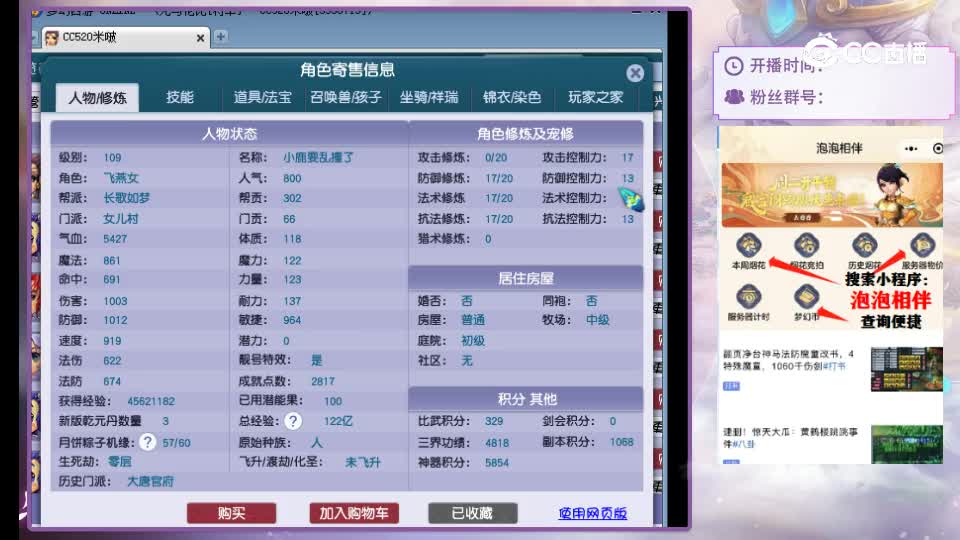Screen dimensions: 960x540
Task: Click the 比武积分 value 329
Action: point(493,421)
